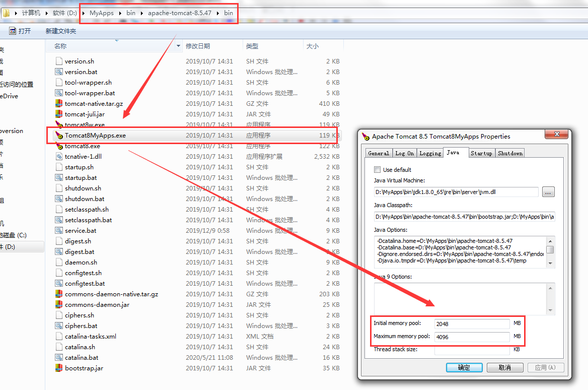Select the version.bat batch file icon

click(59, 72)
